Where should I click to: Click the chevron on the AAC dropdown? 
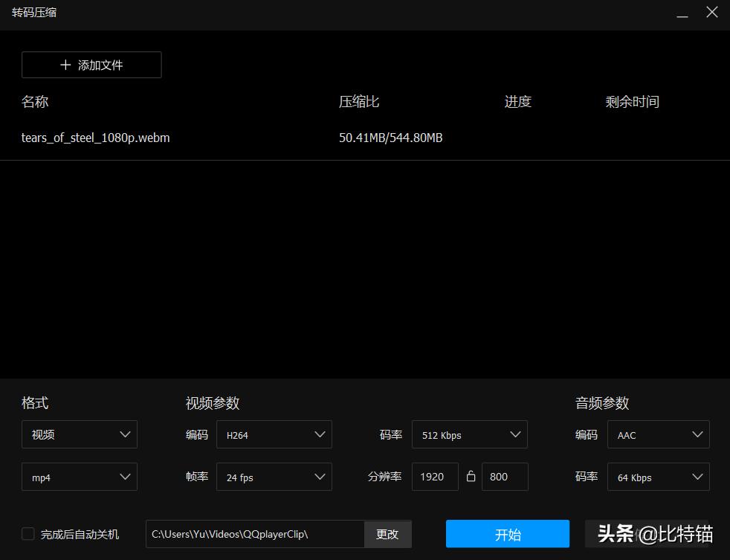(697, 434)
